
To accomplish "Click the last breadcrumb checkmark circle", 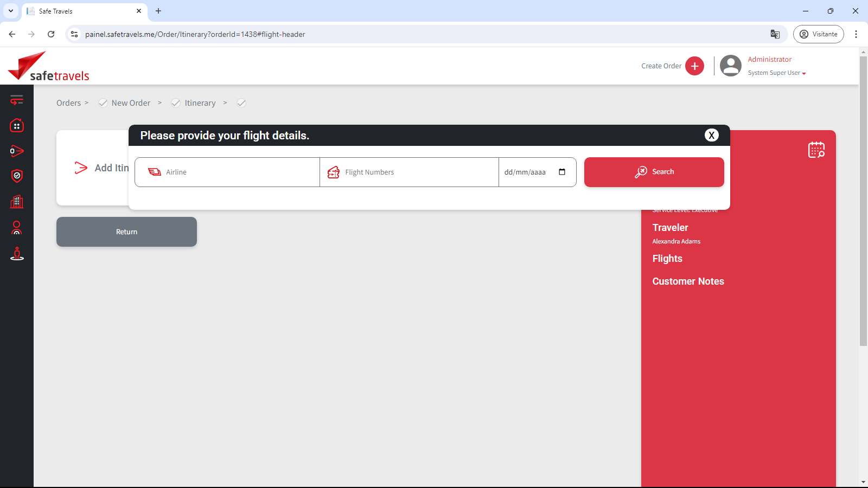I will (x=241, y=103).
